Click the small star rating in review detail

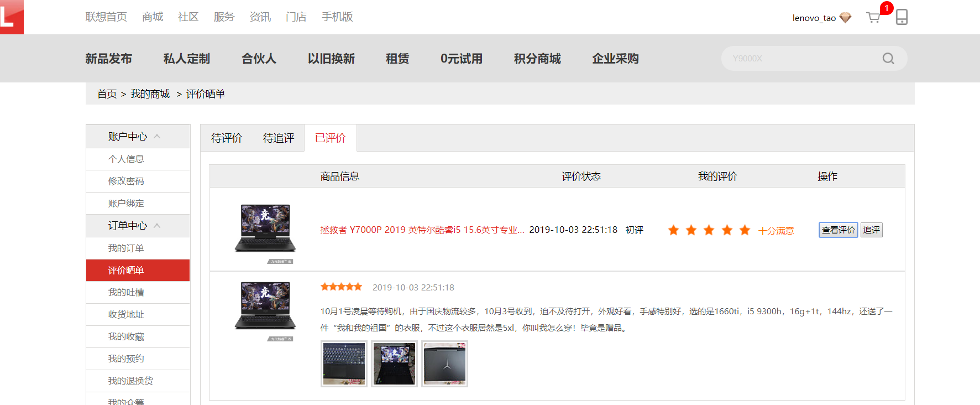341,287
